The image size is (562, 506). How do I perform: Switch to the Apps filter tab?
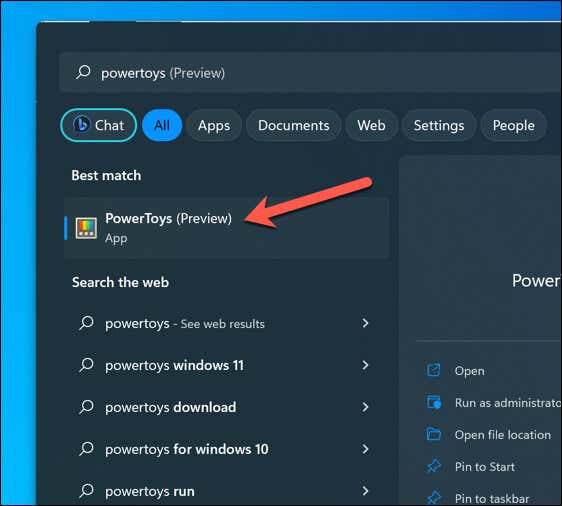point(214,125)
